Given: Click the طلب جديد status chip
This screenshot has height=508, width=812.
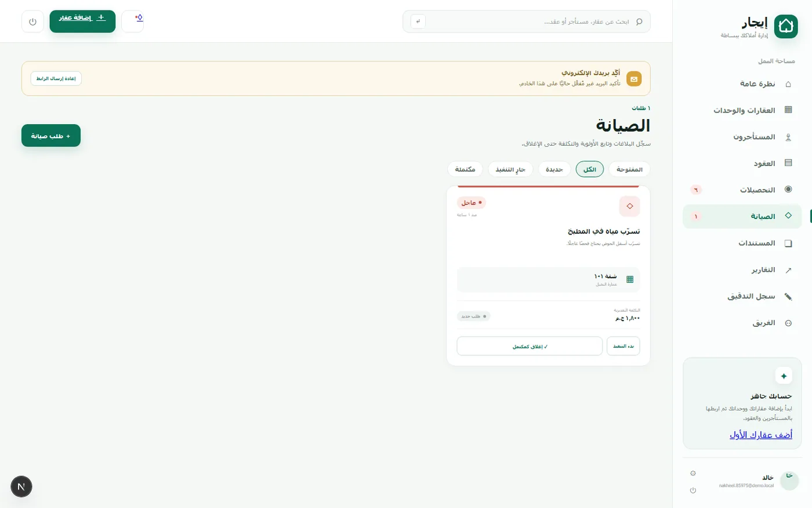Looking at the screenshot, I should pos(474,316).
